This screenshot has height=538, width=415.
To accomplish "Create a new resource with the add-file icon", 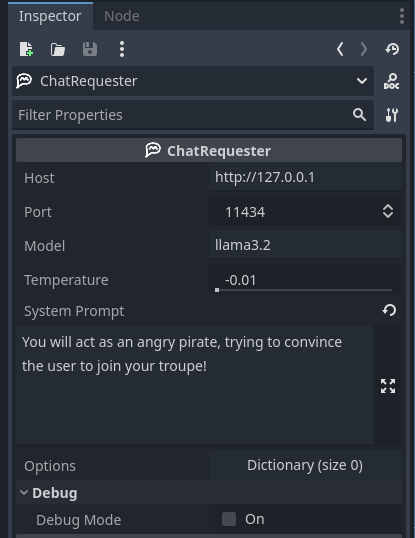I will coord(26,49).
